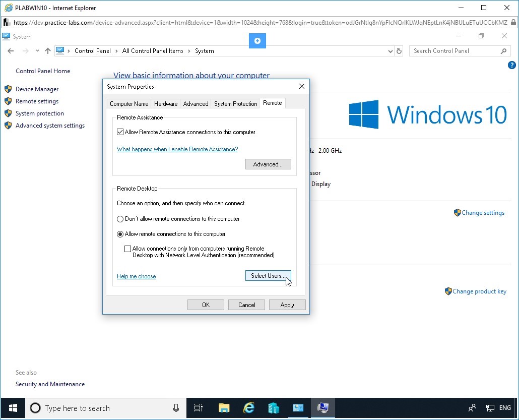Click the Advanced... button

(268, 164)
